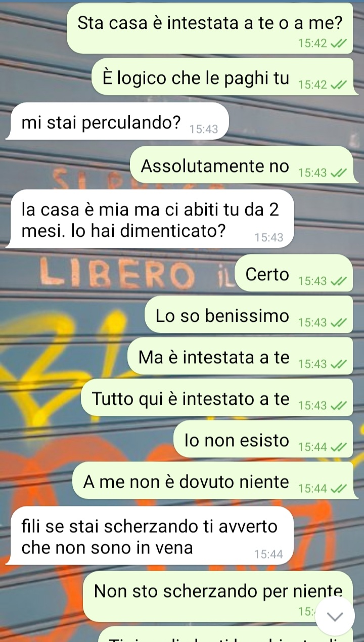The height and width of the screenshot is (642, 364).
Task: Select the 'Io non esisto' message
Action: 263,439
